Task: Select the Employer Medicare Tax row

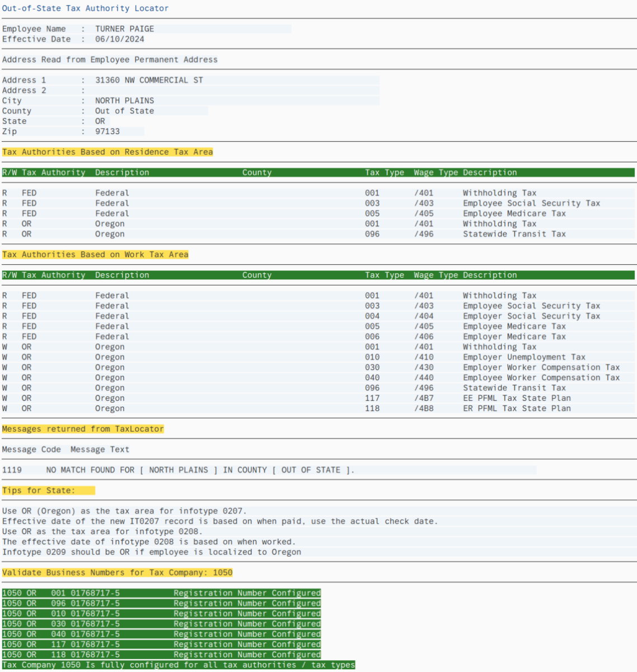Action: coord(514,337)
